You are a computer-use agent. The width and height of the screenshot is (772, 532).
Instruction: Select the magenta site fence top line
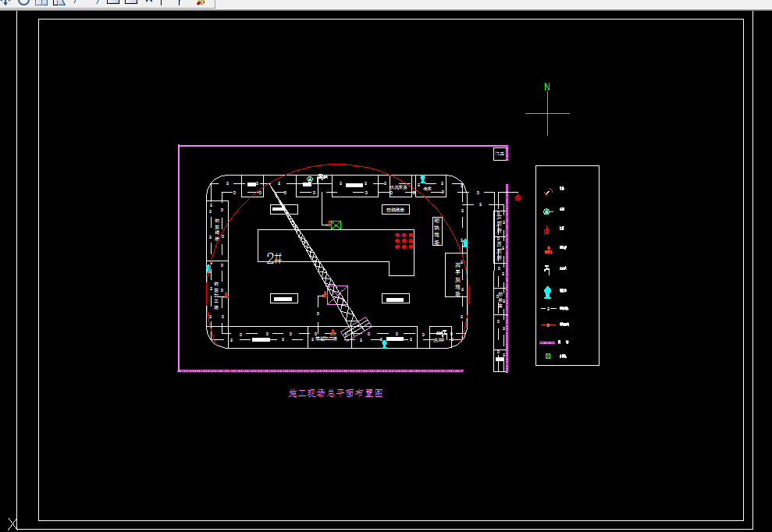343,146
